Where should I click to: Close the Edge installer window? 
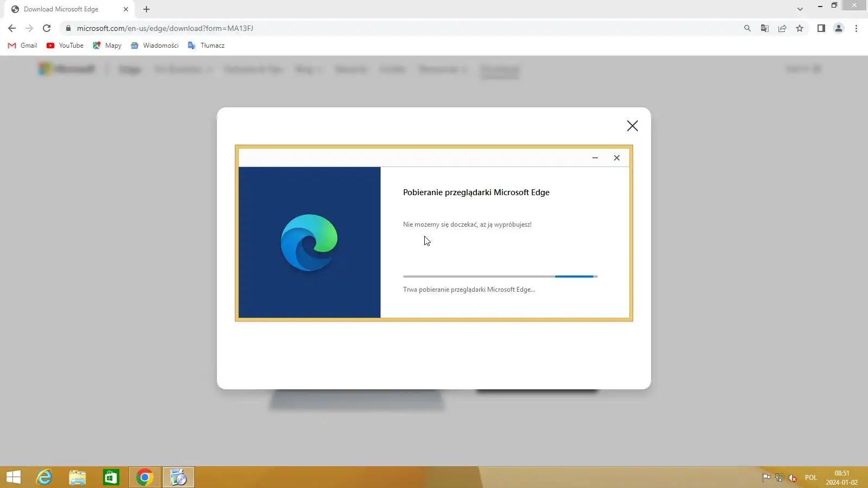617,158
